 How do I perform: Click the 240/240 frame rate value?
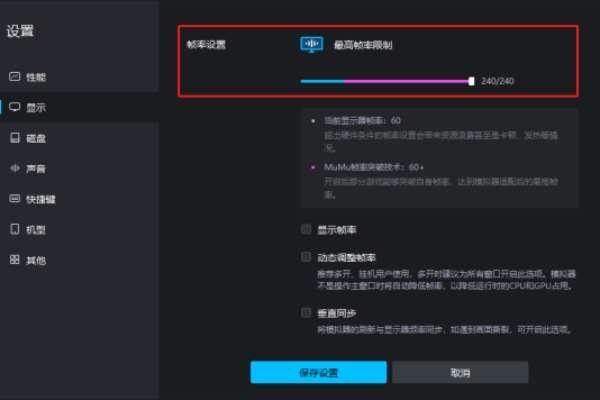[497, 81]
